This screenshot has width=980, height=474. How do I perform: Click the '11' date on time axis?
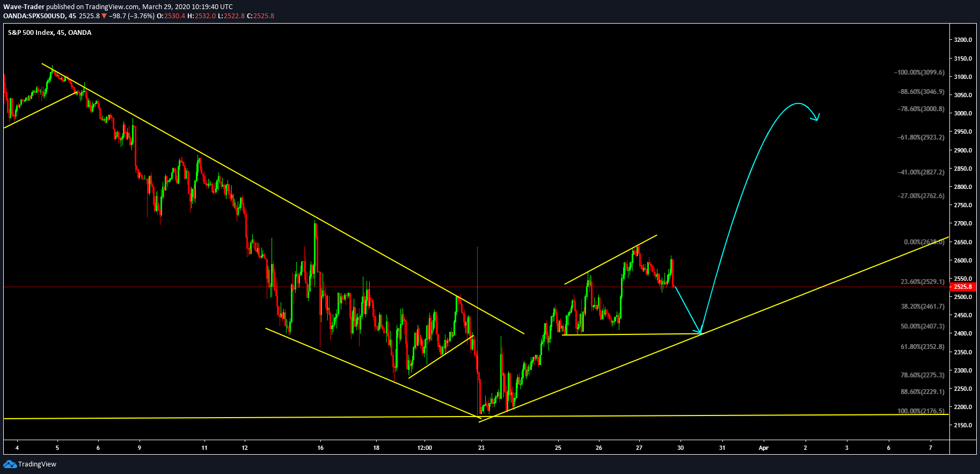point(204,448)
